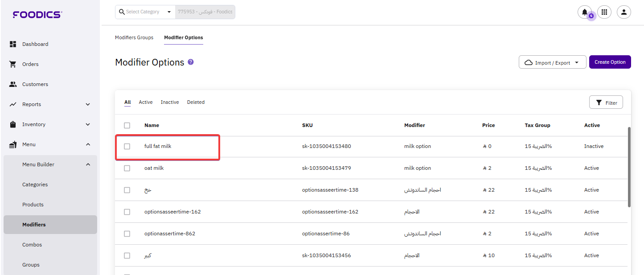Expand the Inventory sidebar section
The width and height of the screenshot is (644, 275).
88,124
